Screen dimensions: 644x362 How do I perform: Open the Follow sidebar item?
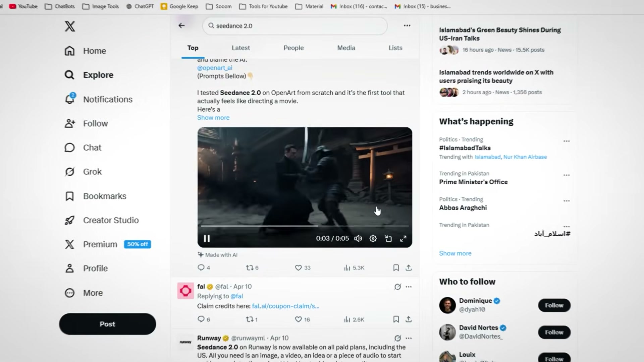(86, 123)
